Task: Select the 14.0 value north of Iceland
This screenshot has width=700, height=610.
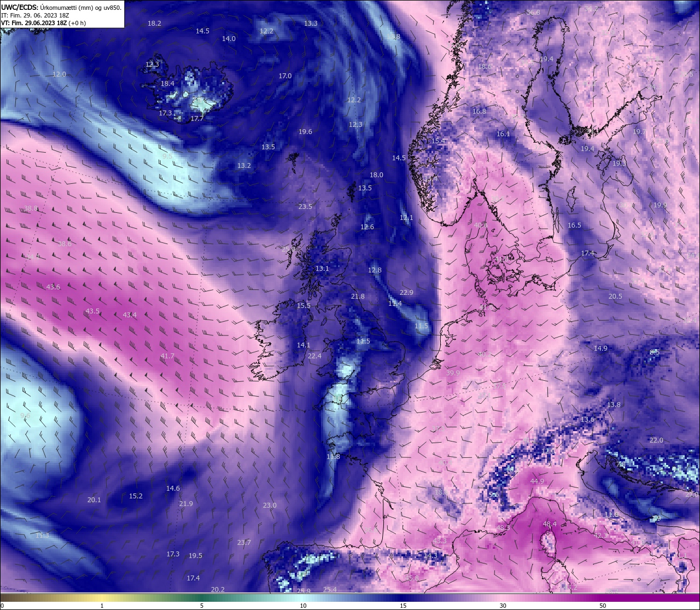Action: coord(229,39)
